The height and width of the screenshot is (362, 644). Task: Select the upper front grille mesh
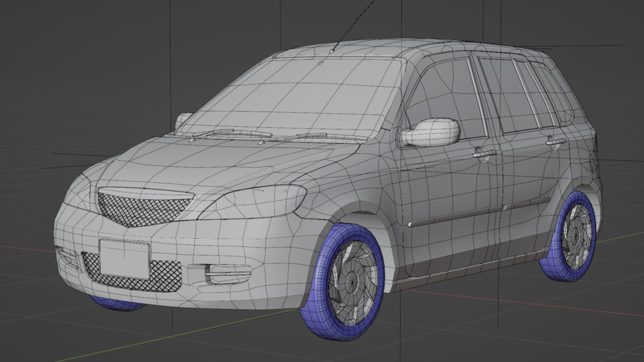(x=144, y=208)
